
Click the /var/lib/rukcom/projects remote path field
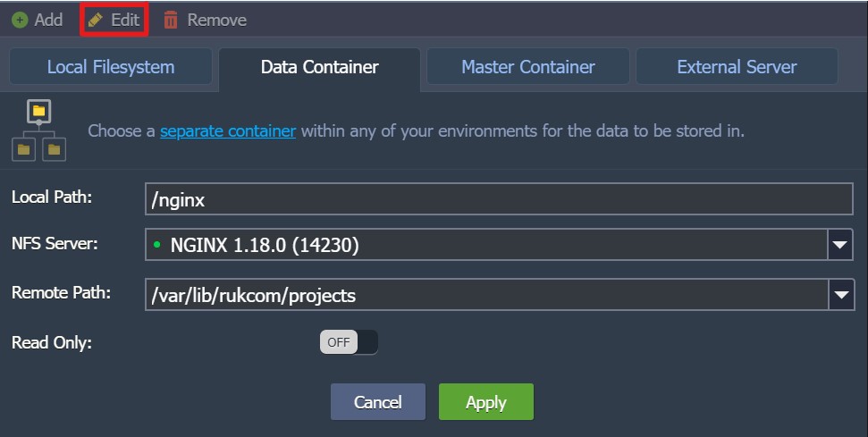click(x=487, y=295)
